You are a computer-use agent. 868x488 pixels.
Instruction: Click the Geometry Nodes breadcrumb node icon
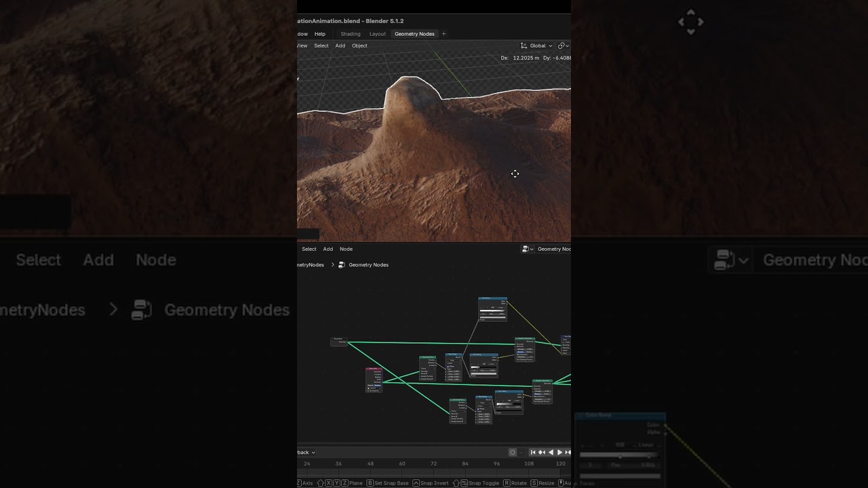pos(342,265)
